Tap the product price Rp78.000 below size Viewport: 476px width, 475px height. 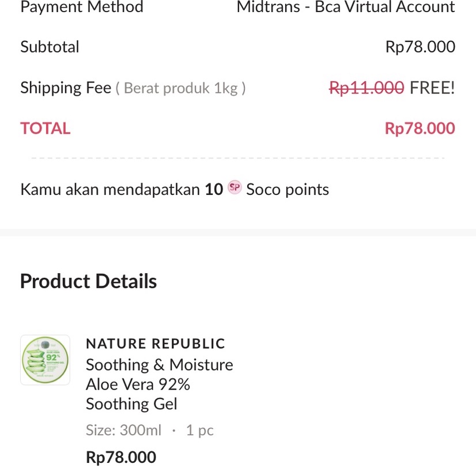(x=121, y=457)
